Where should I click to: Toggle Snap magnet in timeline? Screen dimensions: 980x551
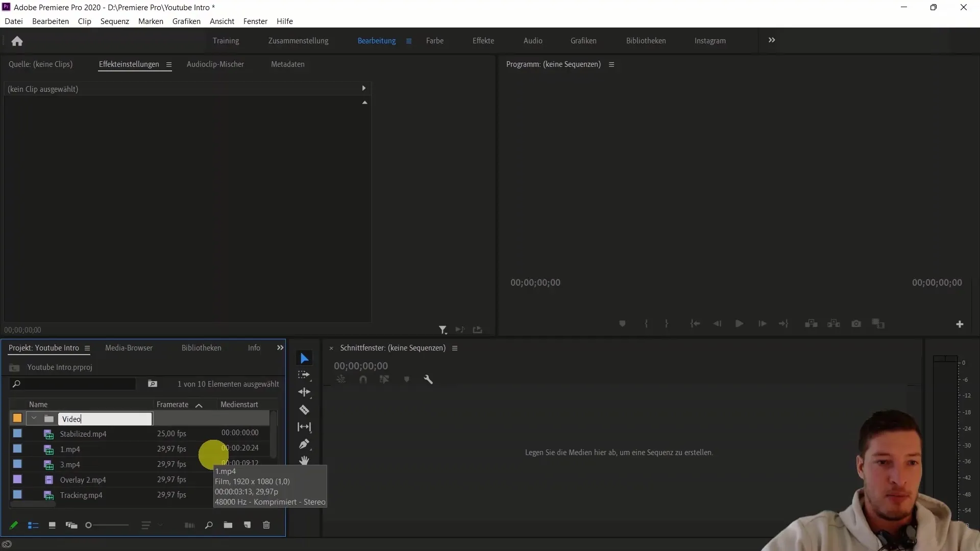[363, 380]
